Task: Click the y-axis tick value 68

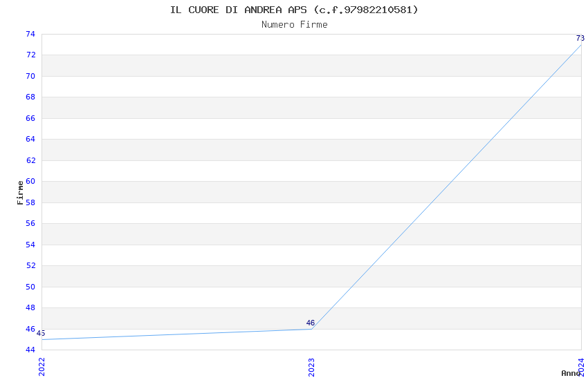Action: [30, 97]
